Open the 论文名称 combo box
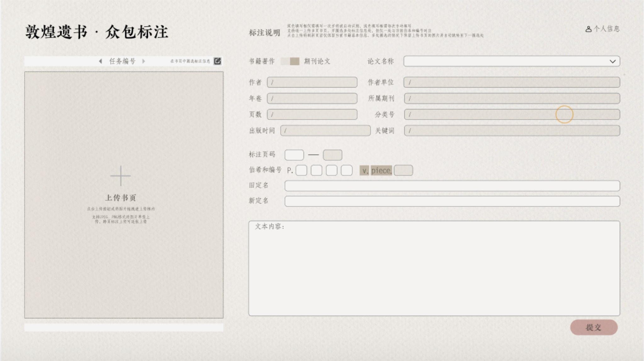The image size is (644, 361). (x=504, y=61)
